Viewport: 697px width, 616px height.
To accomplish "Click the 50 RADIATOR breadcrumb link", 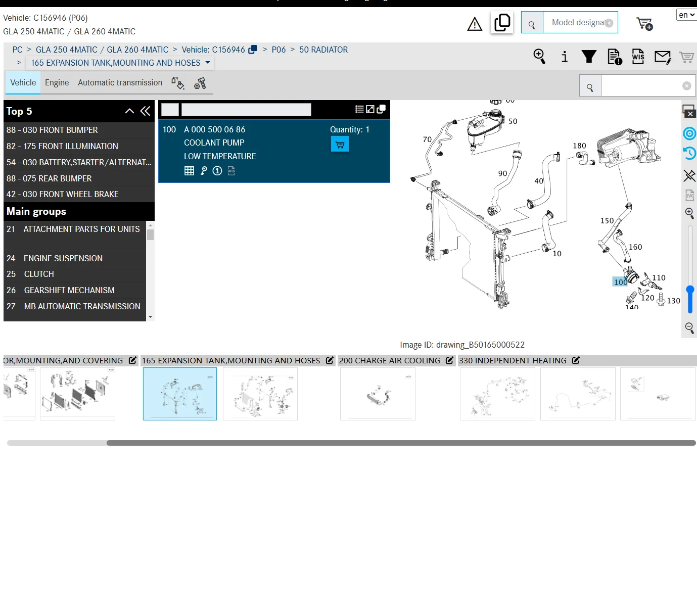I will [323, 50].
